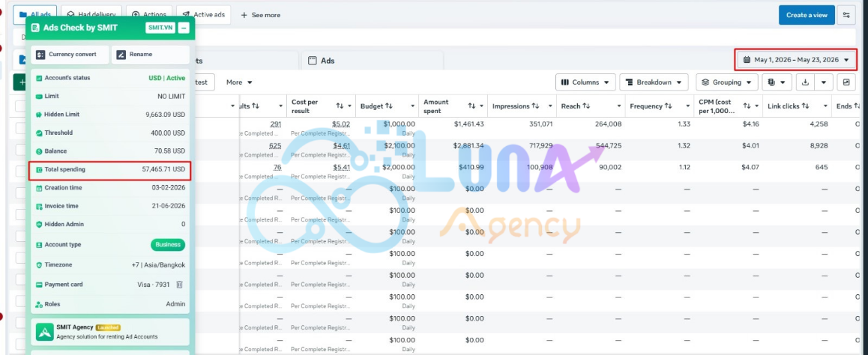Viewport: 868px width, 355px height.
Task: Sort the CPM column
Action: (x=747, y=106)
